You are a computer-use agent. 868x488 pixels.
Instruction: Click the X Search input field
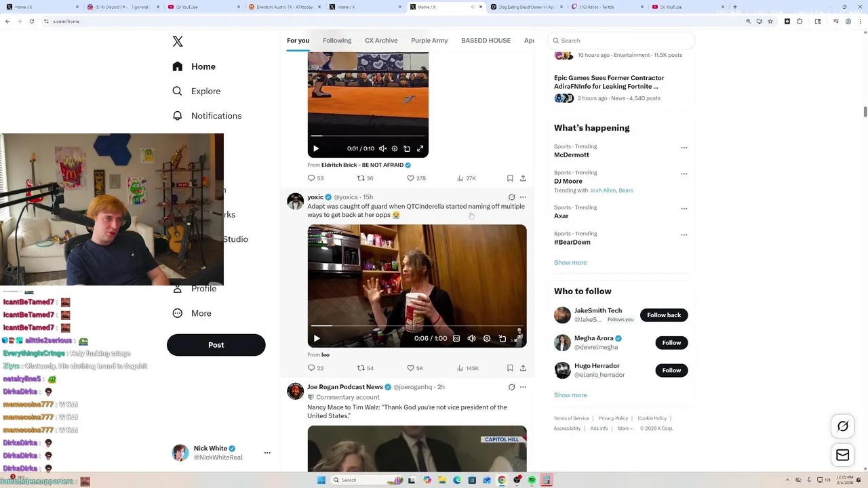point(621,41)
